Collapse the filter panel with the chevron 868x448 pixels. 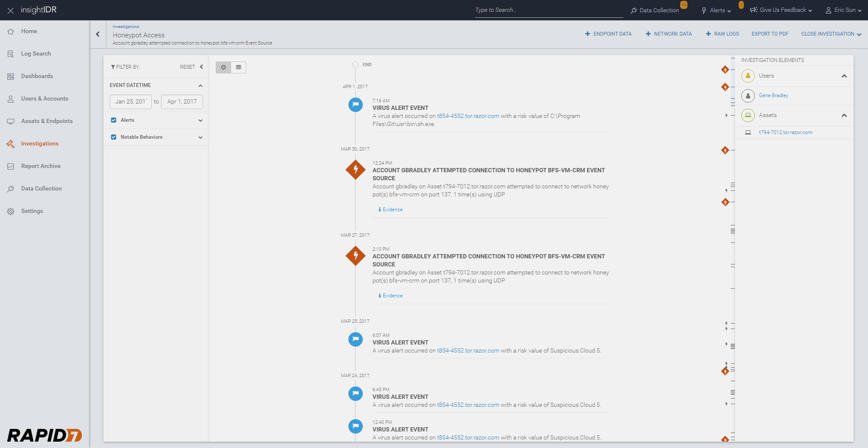(202, 67)
